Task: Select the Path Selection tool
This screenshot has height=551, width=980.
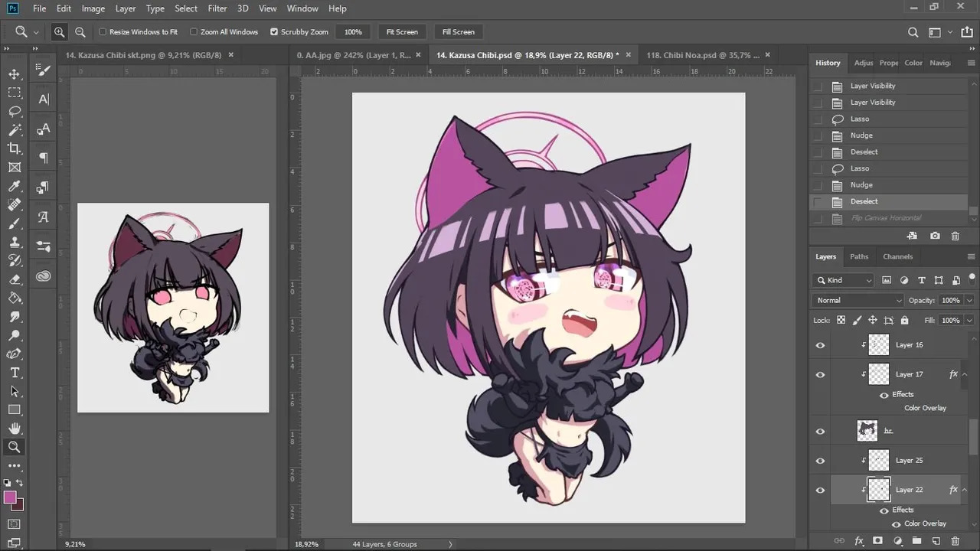Action: [14, 391]
